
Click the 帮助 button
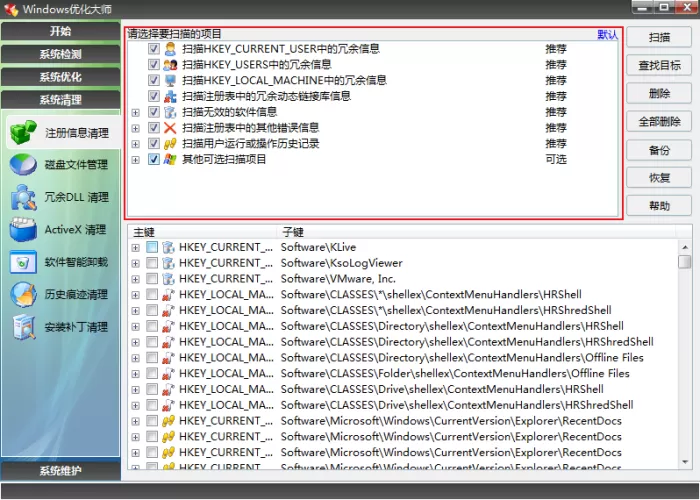pyautogui.click(x=659, y=206)
